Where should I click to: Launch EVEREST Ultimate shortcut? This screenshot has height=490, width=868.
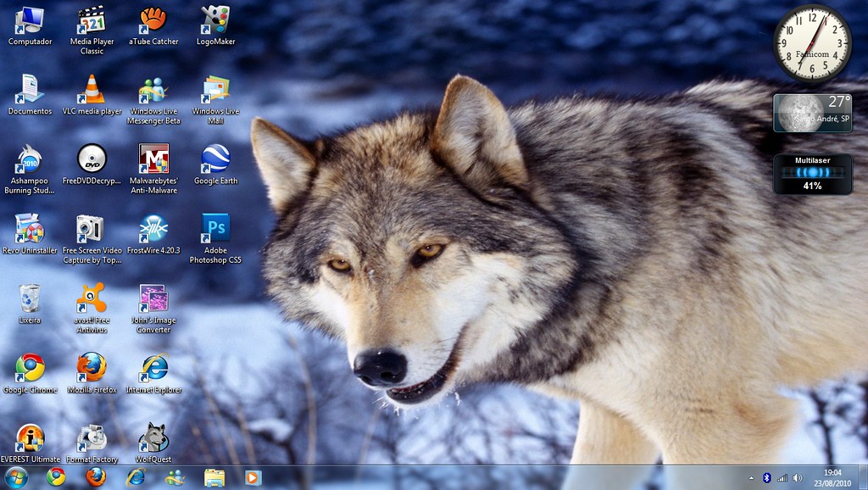pyautogui.click(x=30, y=443)
